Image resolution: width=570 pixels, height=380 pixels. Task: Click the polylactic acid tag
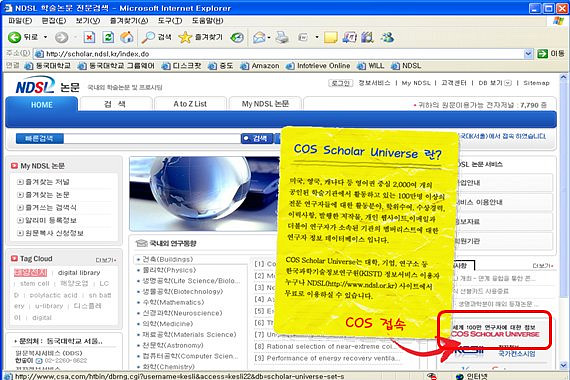(x=53, y=295)
